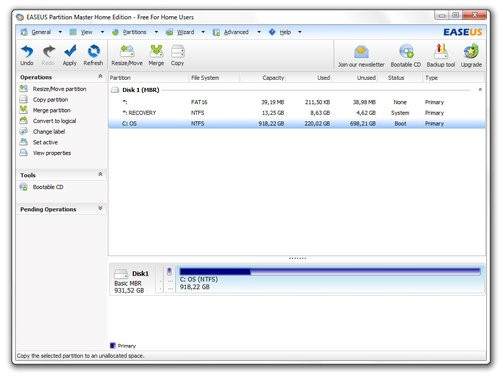Choose View properties operation
The width and height of the screenshot is (500, 375).
coord(52,153)
